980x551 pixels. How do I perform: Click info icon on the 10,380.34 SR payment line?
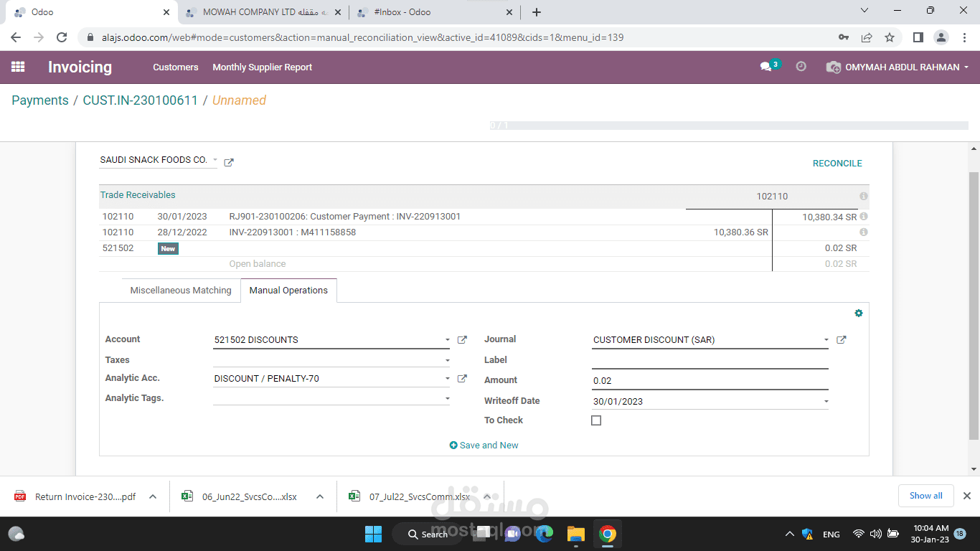pos(864,216)
